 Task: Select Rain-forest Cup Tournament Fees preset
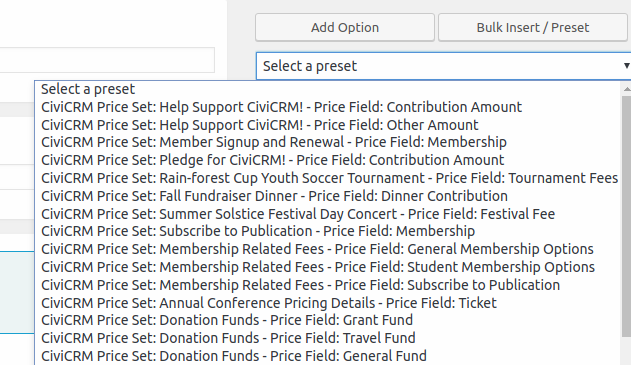pyautogui.click(x=328, y=178)
